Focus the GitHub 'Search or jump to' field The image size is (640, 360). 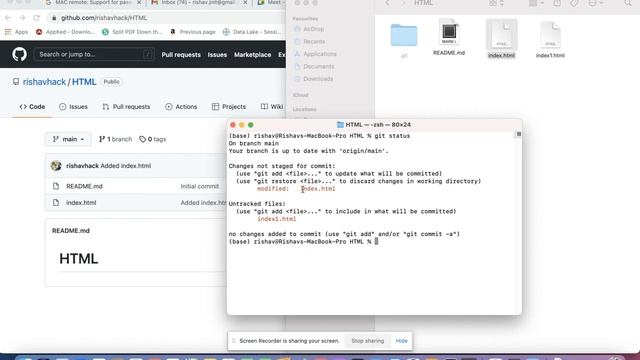pyautogui.click(x=94, y=54)
